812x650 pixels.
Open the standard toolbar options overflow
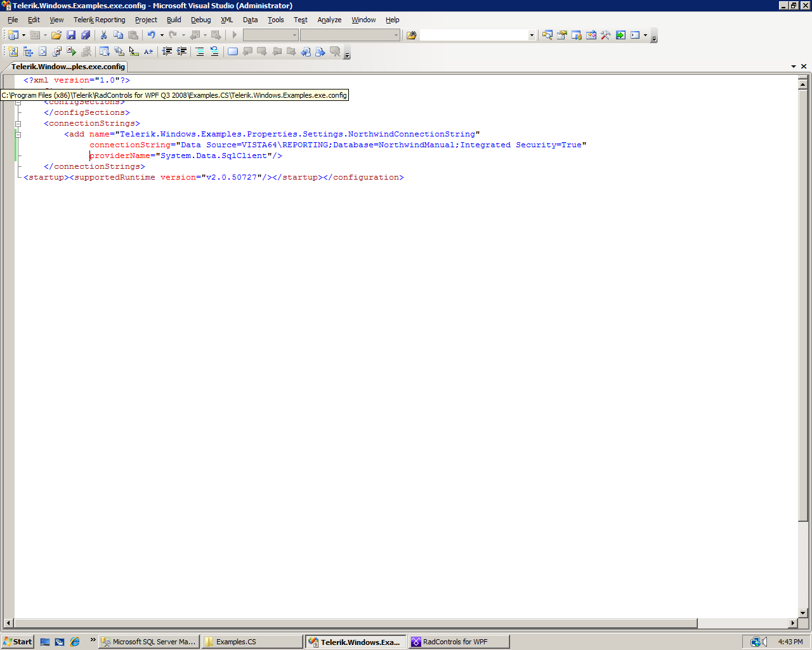click(654, 36)
